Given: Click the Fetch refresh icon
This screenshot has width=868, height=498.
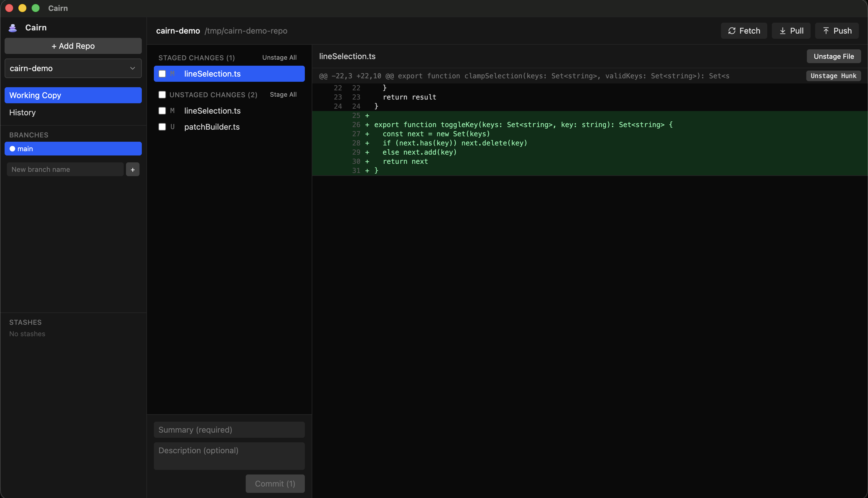Looking at the screenshot, I should coord(731,31).
